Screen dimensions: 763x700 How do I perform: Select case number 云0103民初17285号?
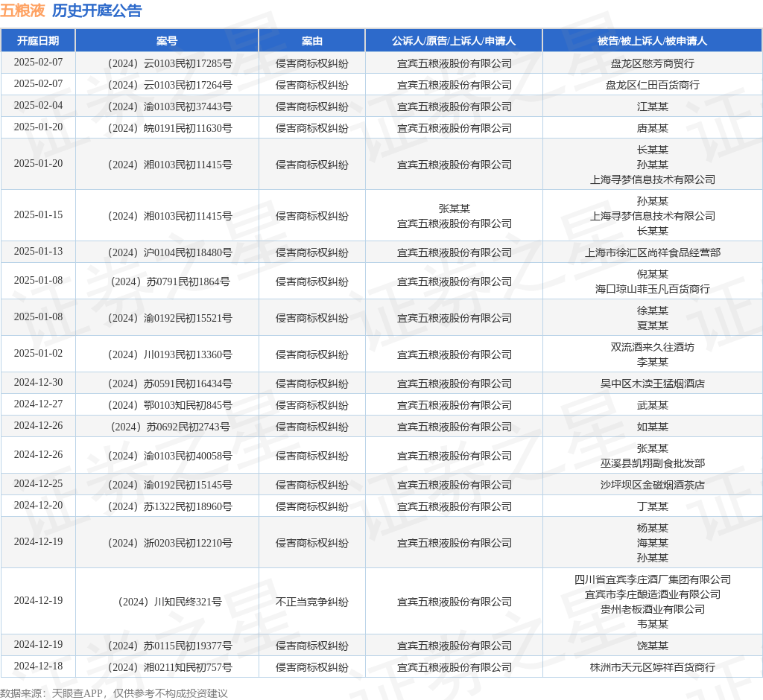(x=170, y=63)
